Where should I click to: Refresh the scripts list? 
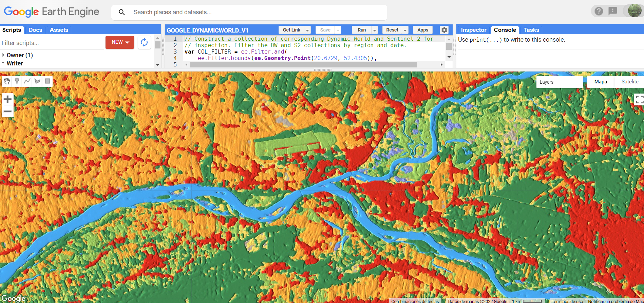pyautogui.click(x=144, y=42)
